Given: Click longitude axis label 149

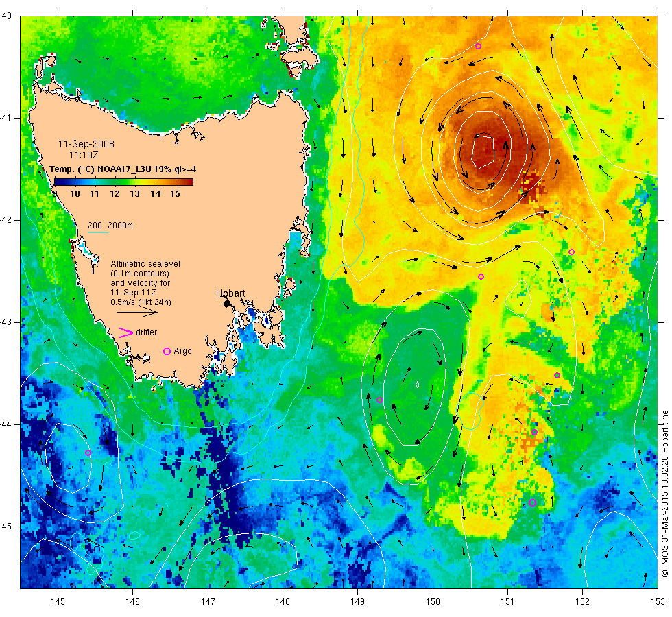Looking at the screenshot, I should [358, 602].
